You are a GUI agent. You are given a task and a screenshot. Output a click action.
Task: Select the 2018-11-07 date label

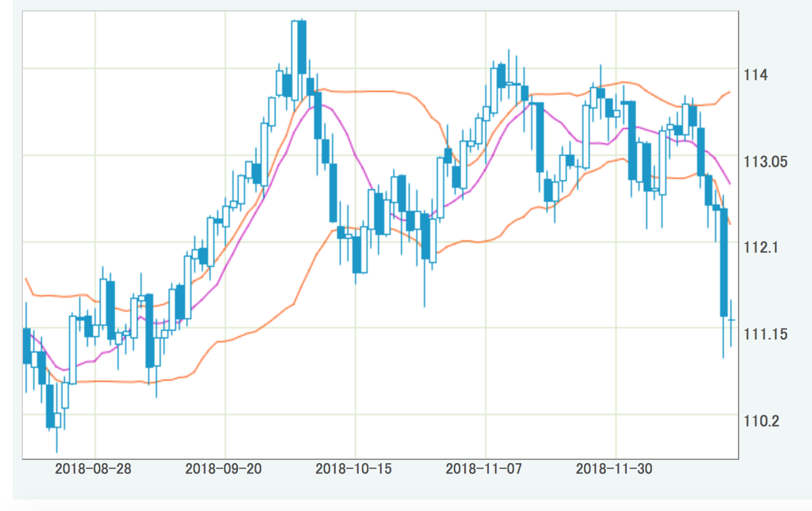point(484,469)
